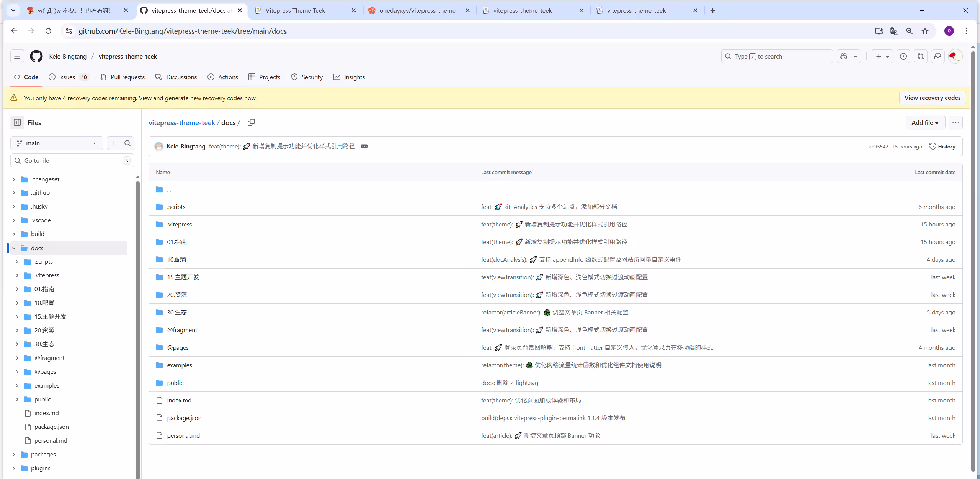Open the personal.md file in the file list
The height and width of the screenshot is (479, 980).
click(x=183, y=435)
